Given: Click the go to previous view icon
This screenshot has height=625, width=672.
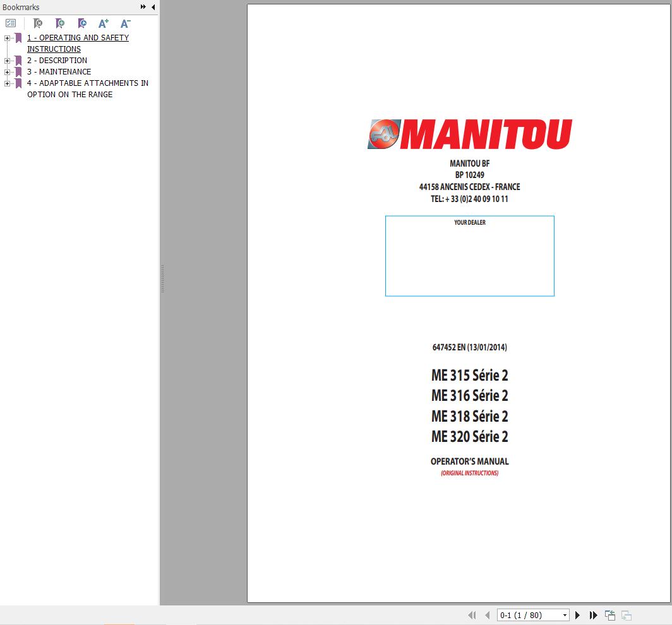Looking at the screenshot, I should [x=610, y=615].
